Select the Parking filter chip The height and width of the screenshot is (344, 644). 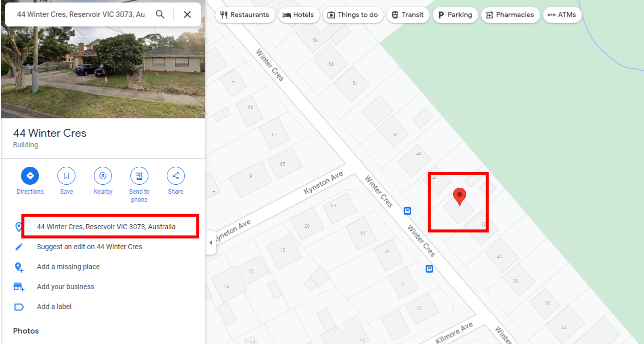[x=455, y=15]
